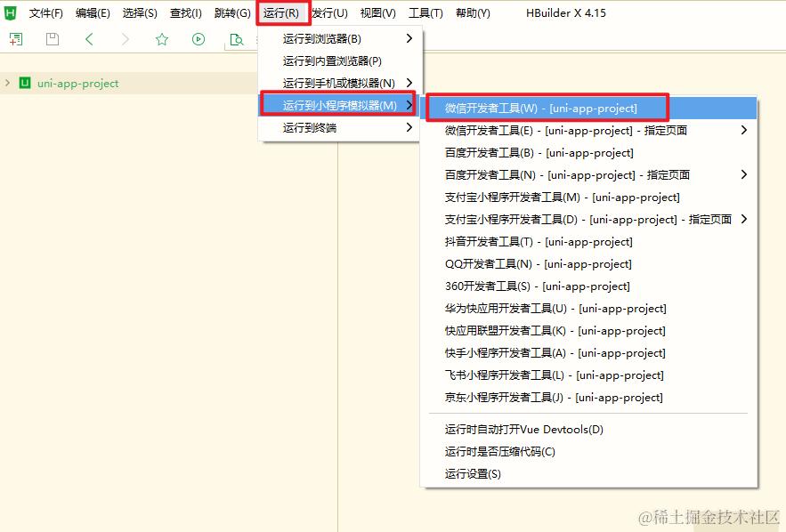
Task: Toggle 运行时是否压缩代码(C)
Action: click(589, 452)
